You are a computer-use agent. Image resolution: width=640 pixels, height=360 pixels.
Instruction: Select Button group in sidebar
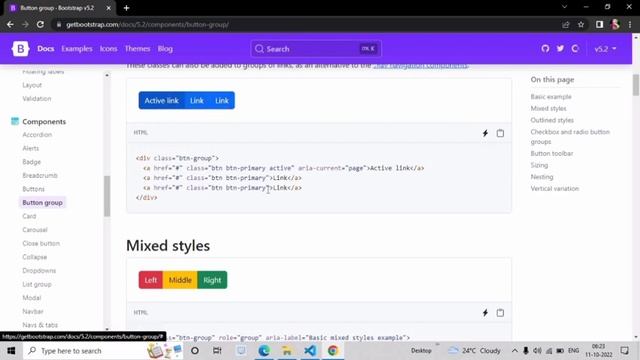(x=42, y=202)
